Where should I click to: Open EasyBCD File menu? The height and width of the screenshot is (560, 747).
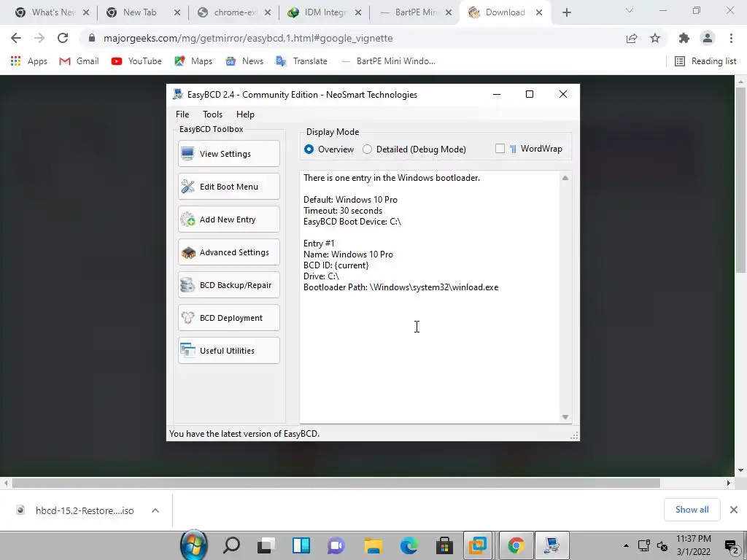(182, 114)
